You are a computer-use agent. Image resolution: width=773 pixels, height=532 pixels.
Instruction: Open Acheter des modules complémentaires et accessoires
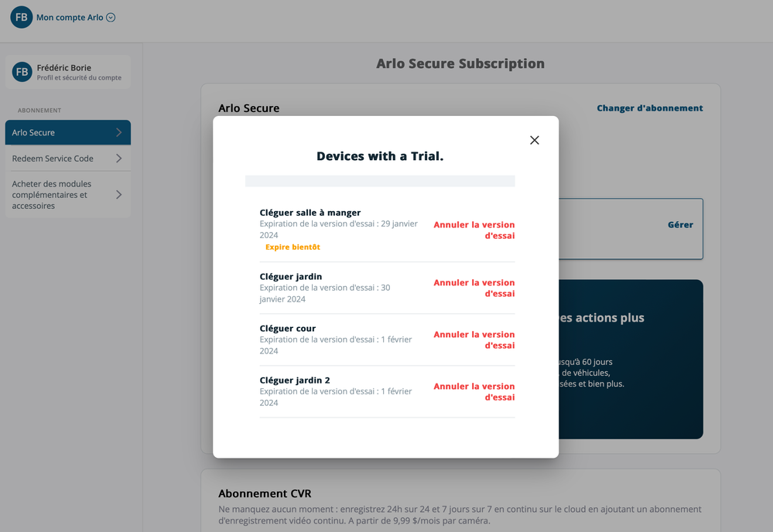[x=68, y=195]
